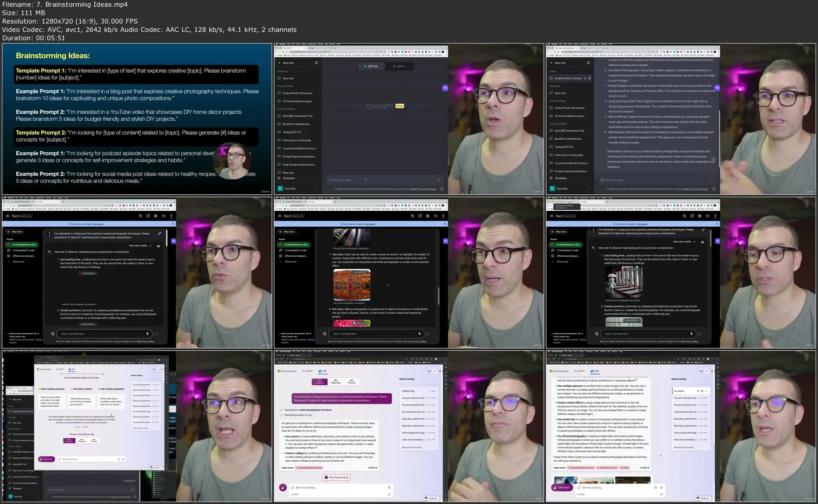Open options dots beside Fran Solo on ChatGPT Plus screen
The height and width of the screenshot is (504, 818).
coord(317,188)
